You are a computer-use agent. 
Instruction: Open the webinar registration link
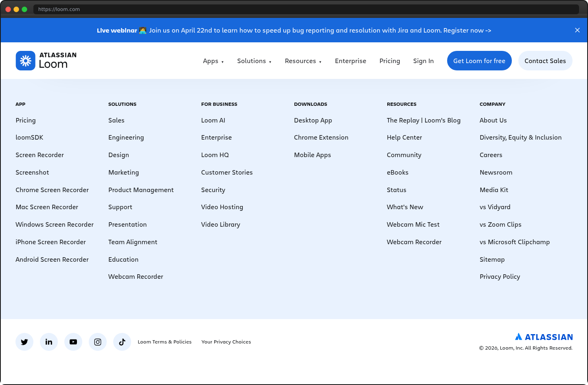pyautogui.click(x=467, y=30)
